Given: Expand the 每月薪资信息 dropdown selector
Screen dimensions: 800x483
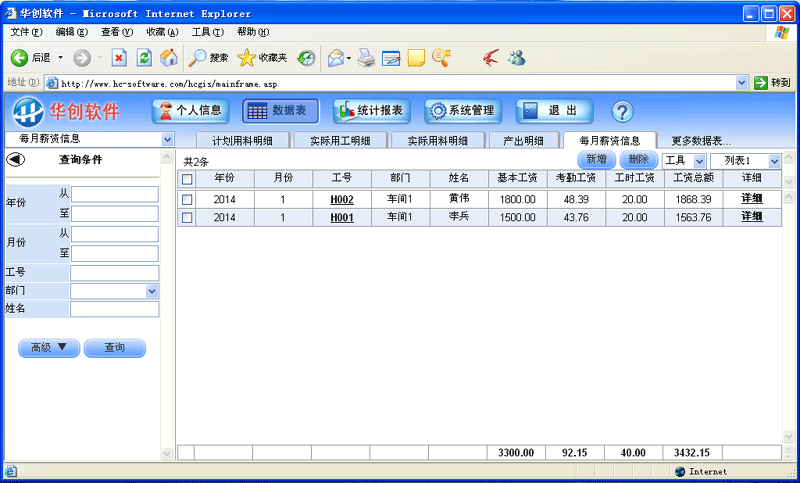Looking at the screenshot, I should pos(167,140).
